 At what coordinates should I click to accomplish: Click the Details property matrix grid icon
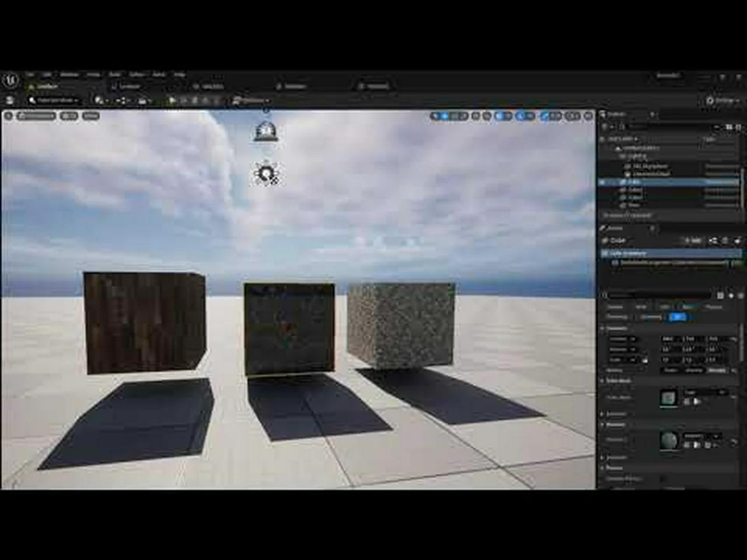pos(721,296)
